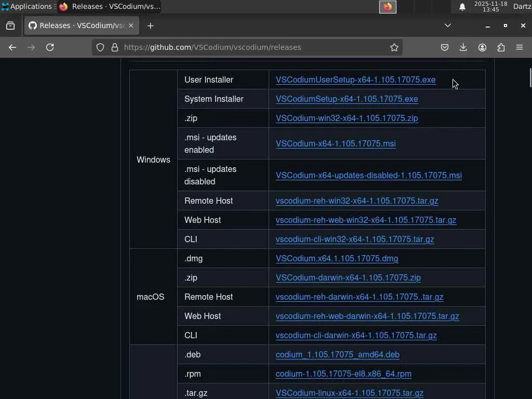Image resolution: width=532 pixels, height=399 pixels.
Task: Click the Firefox icon in workspace switcher
Action: tap(388, 7)
